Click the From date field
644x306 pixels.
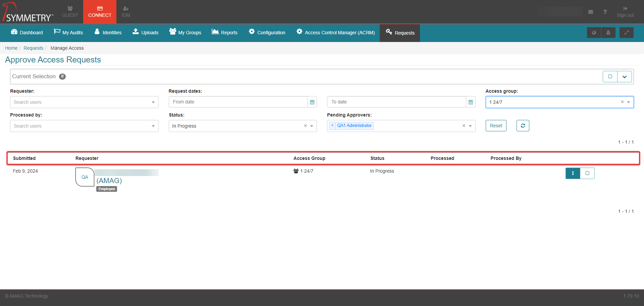(x=238, y=102)
